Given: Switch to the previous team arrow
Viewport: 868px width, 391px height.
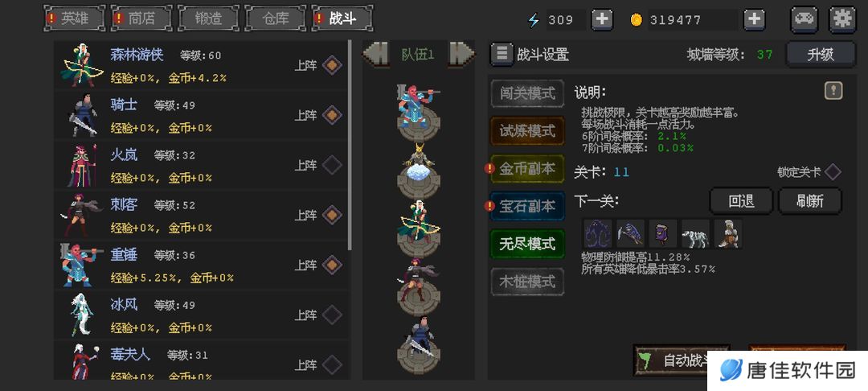Looking at the screenshot, I should click(x=375, y=54).
